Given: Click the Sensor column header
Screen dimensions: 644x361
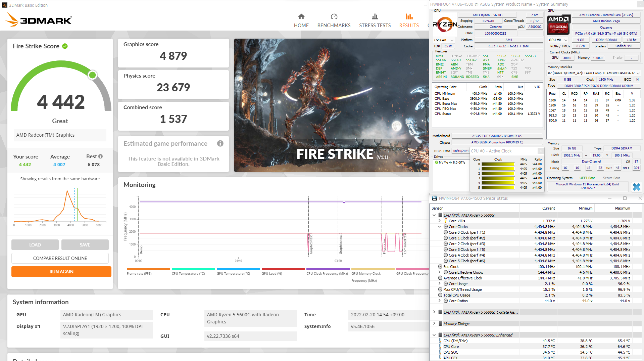Looking at the screenshot, I should point(475,208).
